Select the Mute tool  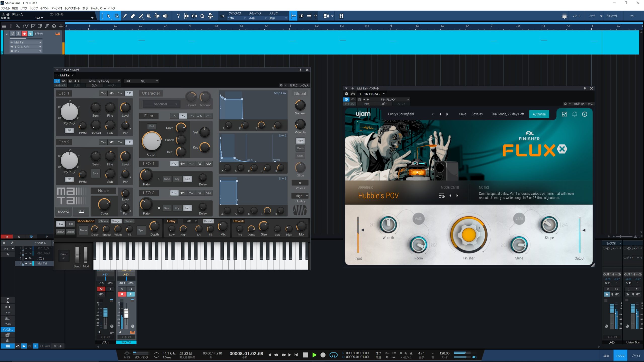coord(149,16)
